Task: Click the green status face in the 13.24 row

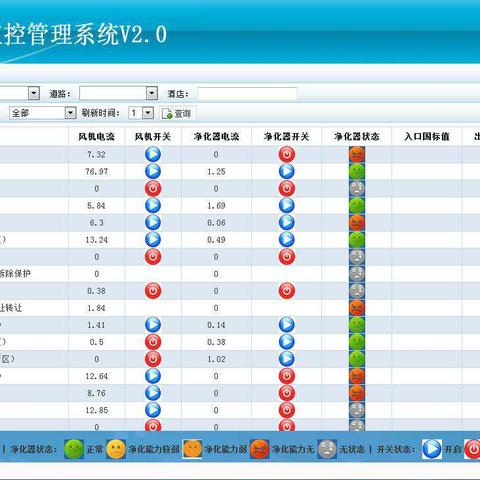Action: 357,239
